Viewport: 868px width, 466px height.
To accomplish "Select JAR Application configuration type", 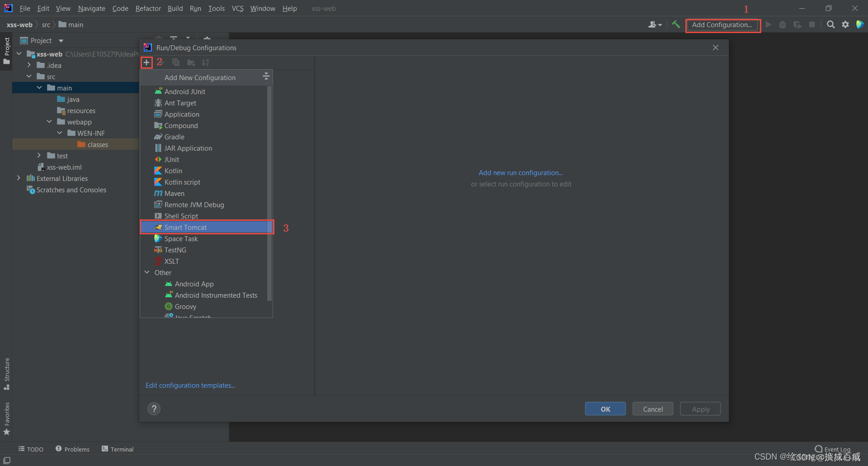I will [206, 148].
